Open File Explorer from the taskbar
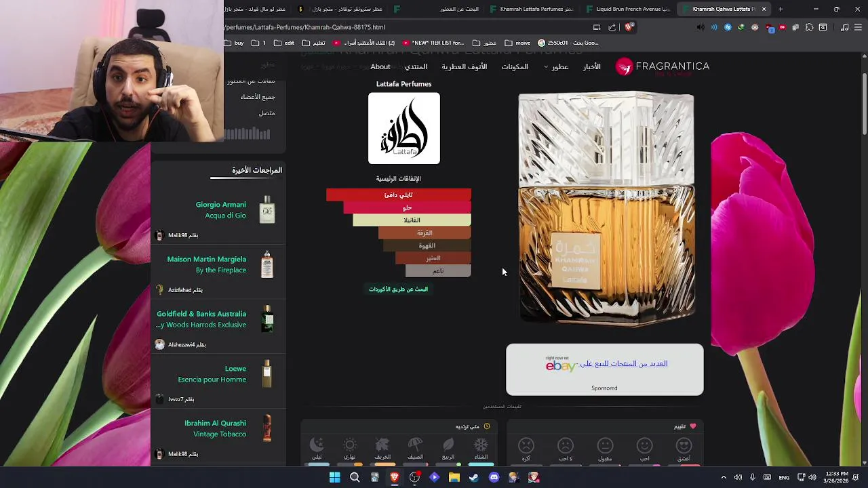The width and height of the screenshot is (868, 488). pyautogui.click(x=454, y=477)
